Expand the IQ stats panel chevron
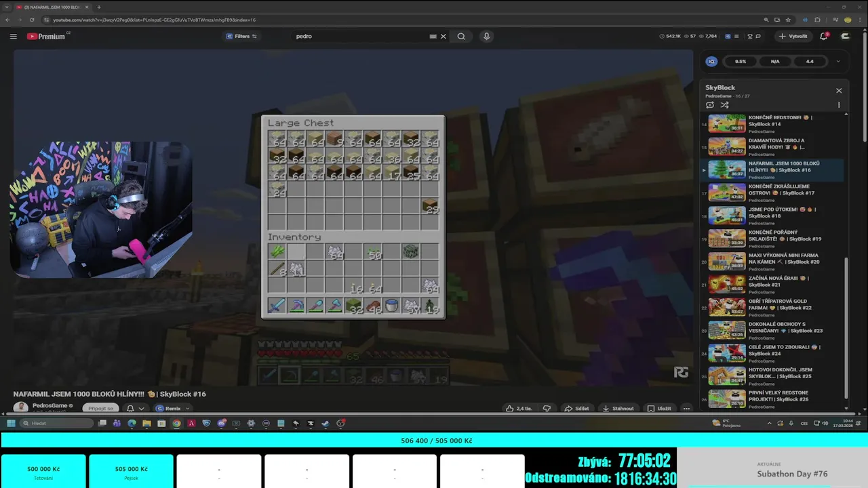This screenshot has width=868, height=488. 838,61
